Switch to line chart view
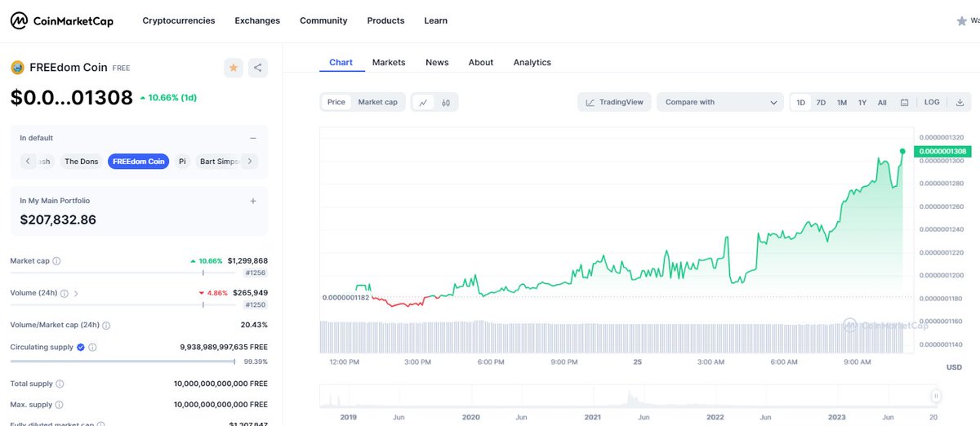This screenshot has width=980, height=426. click(x=423, y=102)
